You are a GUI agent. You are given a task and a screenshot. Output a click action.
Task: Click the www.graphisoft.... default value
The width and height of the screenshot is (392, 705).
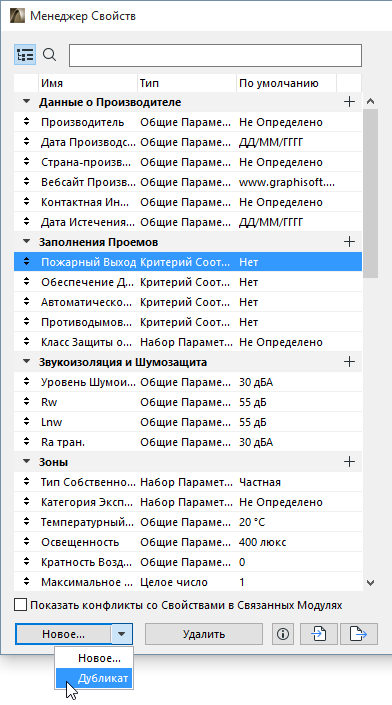point(287,182)
